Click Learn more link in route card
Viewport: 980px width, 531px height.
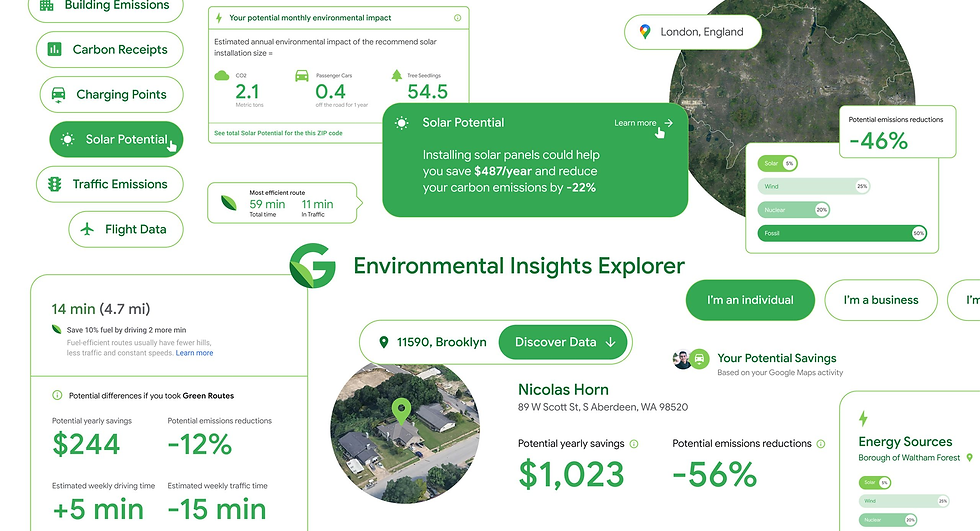click(194, 353)
